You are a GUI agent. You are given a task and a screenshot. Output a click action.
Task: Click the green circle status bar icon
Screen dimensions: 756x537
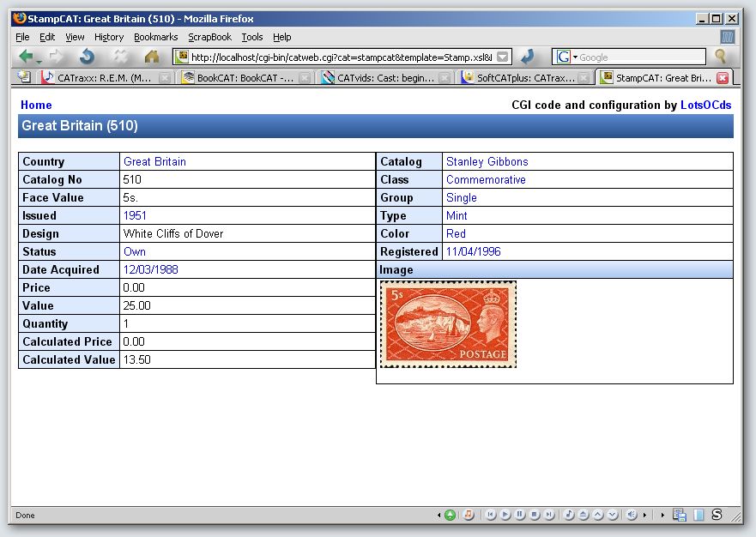[450, 515]
